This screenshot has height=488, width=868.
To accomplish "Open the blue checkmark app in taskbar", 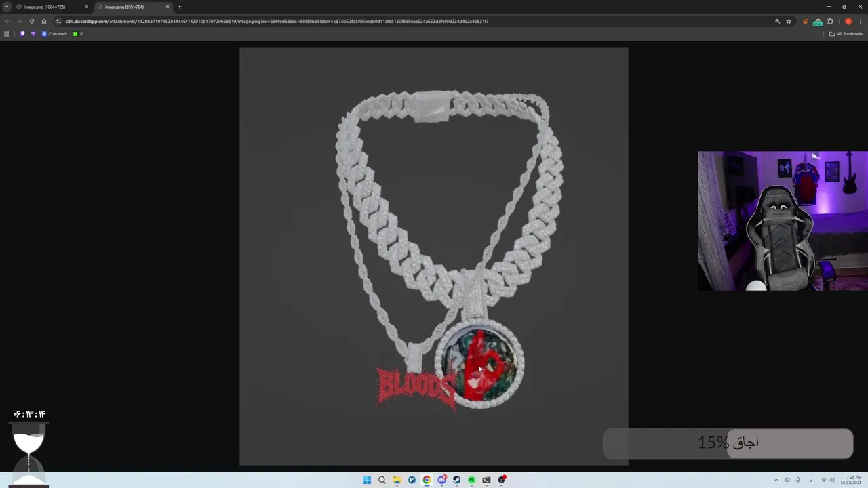I will [x=412, y=480].
